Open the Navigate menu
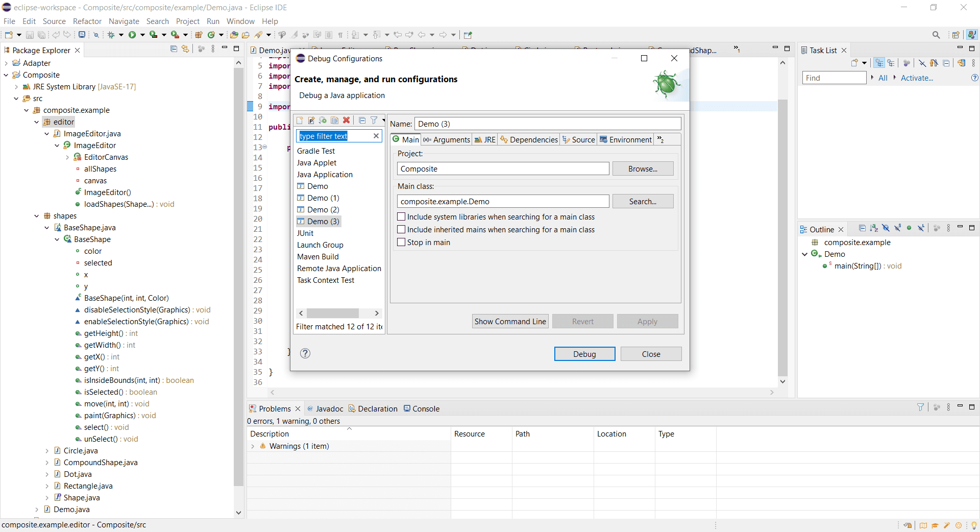980x532 pixels. [x=124, y=21]
